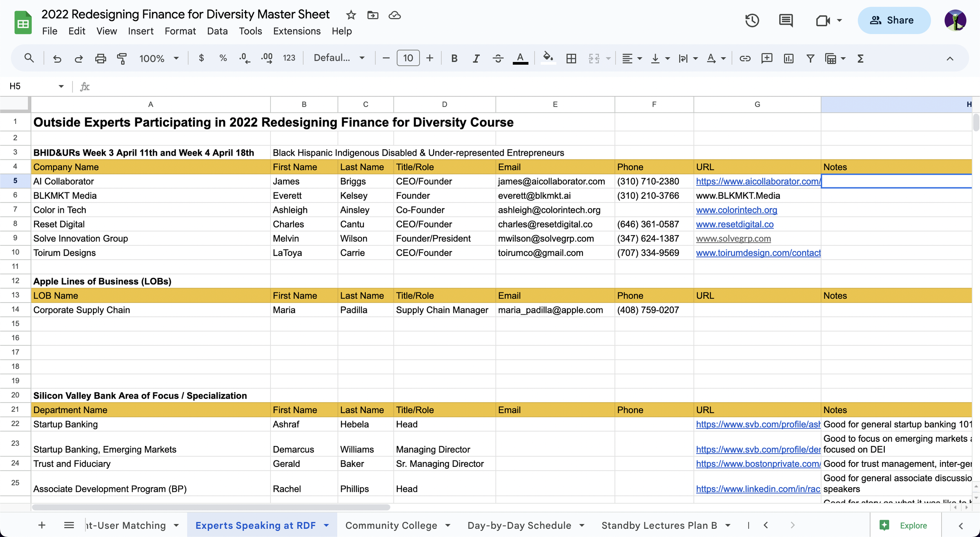Star this spreadsheet
Screen dimensions: 980x537
(x=351, y=15)
